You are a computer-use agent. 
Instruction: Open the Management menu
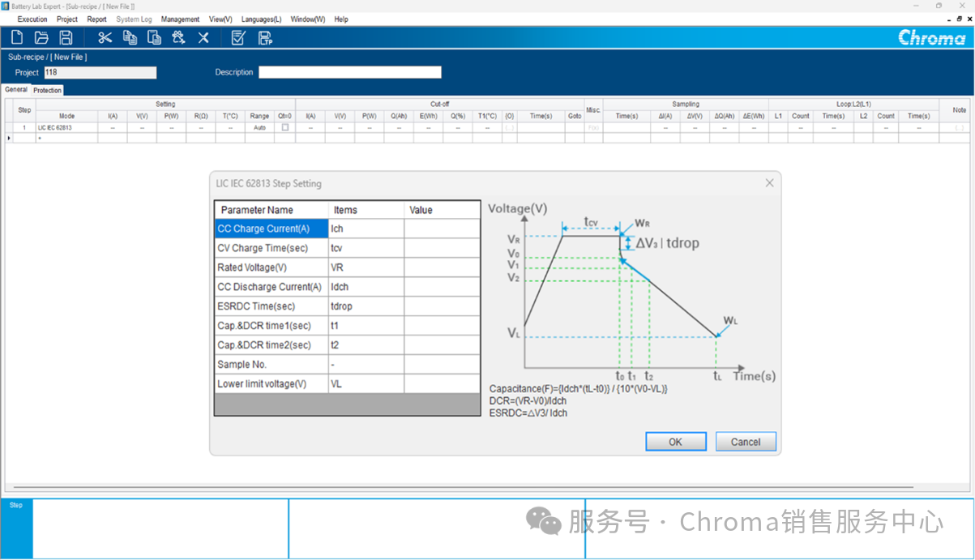[x=180, y=19]
